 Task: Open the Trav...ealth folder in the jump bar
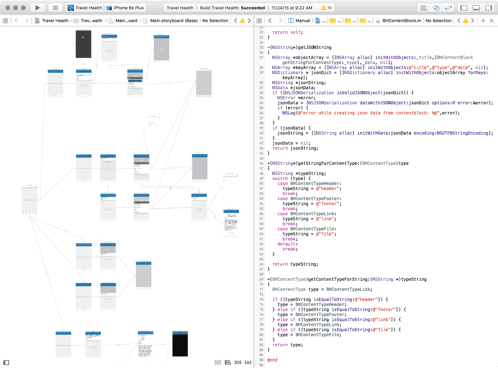coord(88,21)
